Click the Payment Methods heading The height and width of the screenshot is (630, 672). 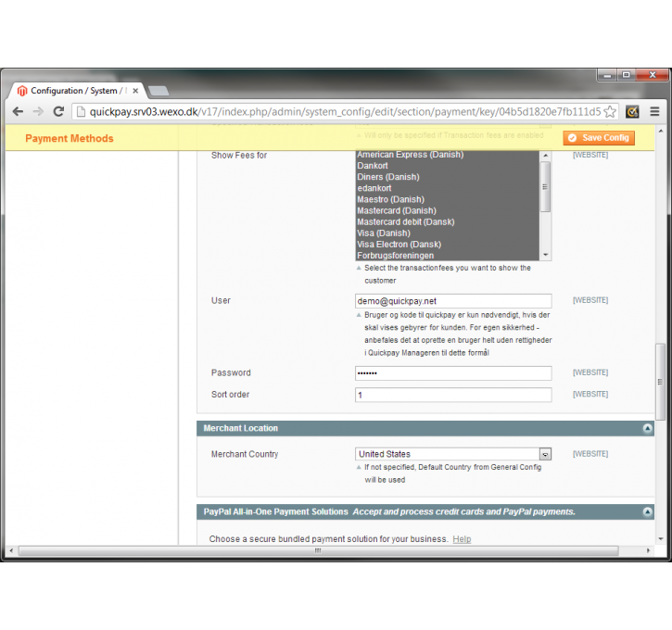70,138
